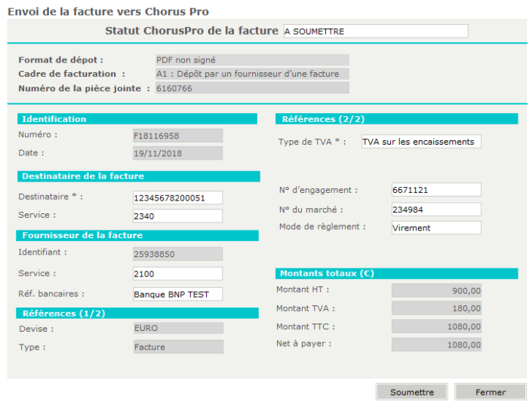Edit the N° du marché field 234984
This screenshot has width=532, height=404.
coord(436,209)
